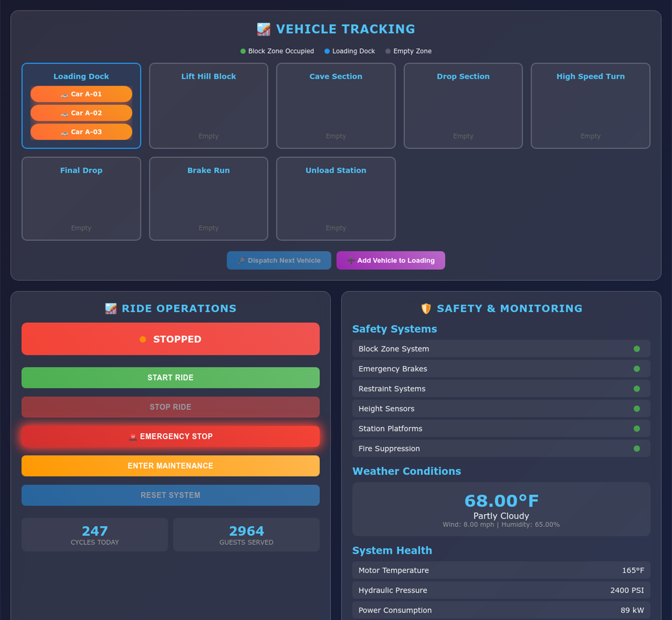The image size is (672, 620).
Task: Click the Vehicle Tracking roller coaster icon
Action: click(264, 30)
